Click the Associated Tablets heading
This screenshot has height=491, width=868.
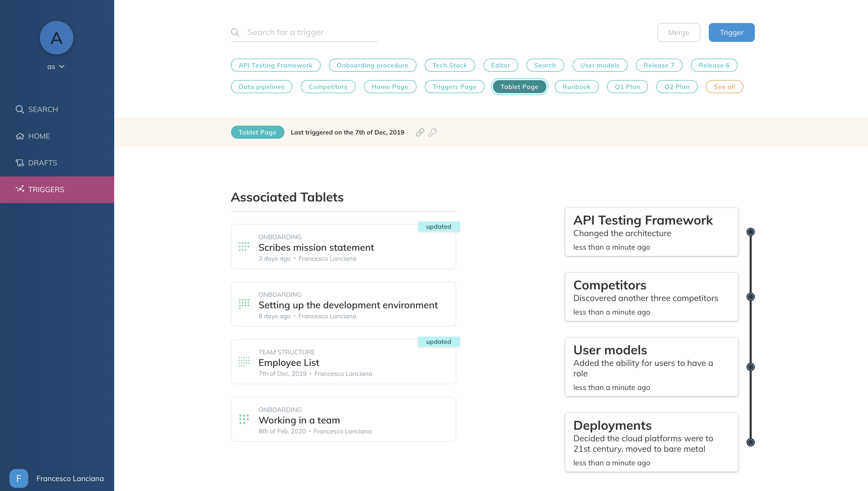tap(287, 197)
